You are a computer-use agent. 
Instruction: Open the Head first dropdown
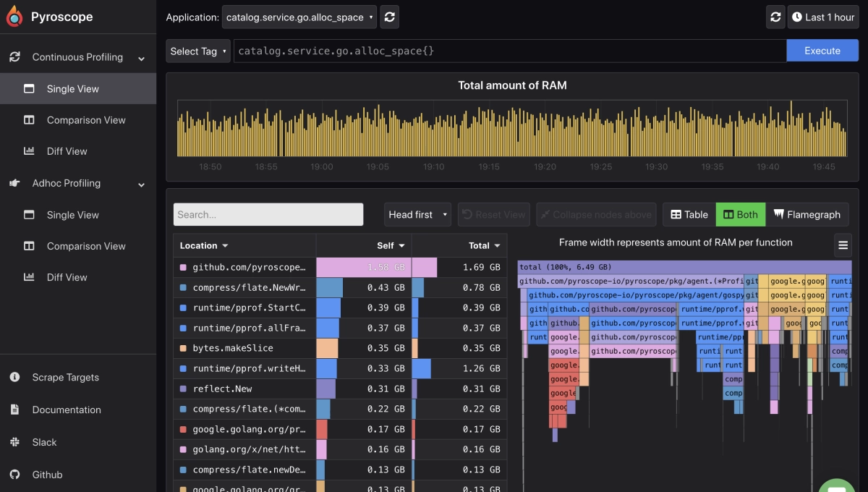[x=417, y=214]
